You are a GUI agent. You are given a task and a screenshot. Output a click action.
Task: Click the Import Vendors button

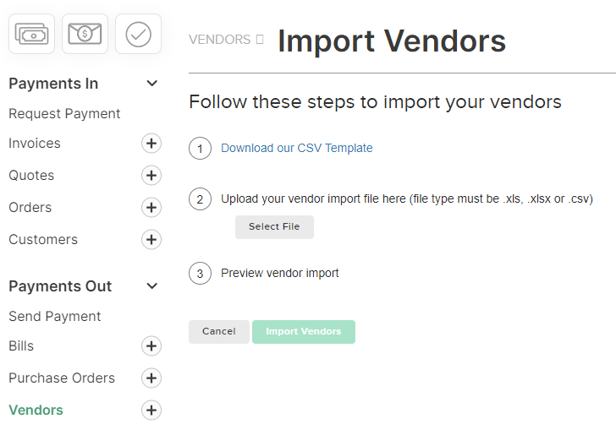(304, 332)
